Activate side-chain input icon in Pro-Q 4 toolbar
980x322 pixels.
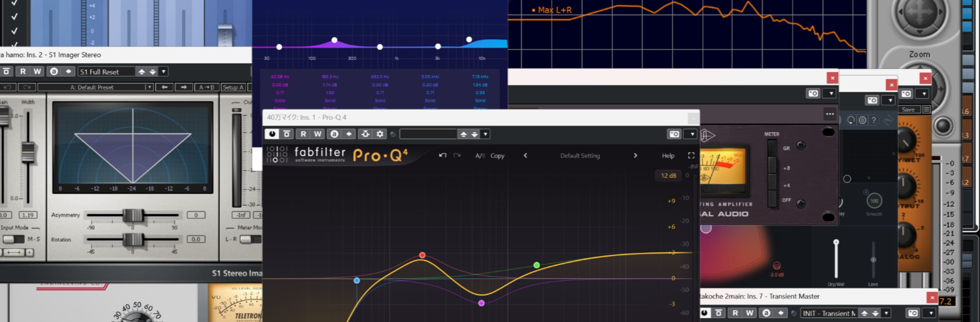click(x=366, y=134)
